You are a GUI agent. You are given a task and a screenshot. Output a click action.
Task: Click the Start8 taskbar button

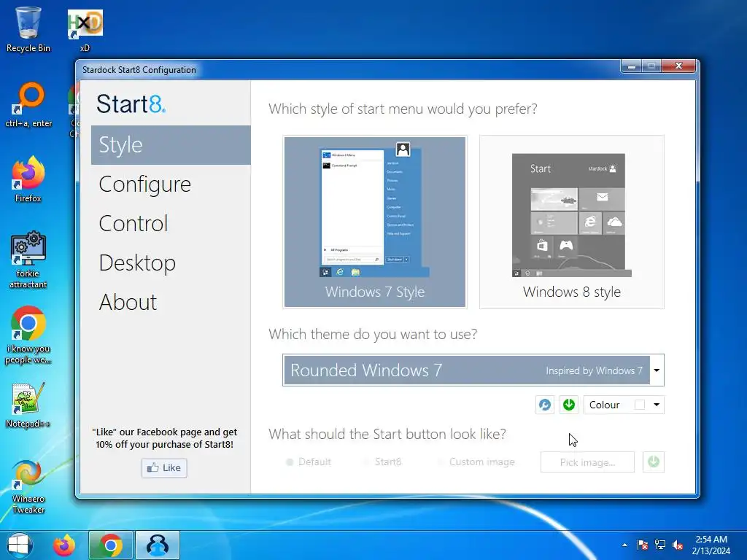tap(158, 545)
